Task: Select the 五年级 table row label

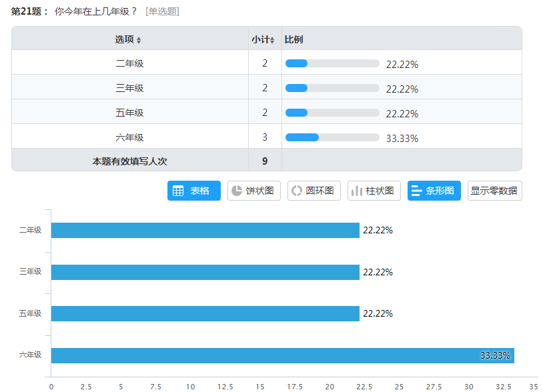Action: (x=129, y=113)
